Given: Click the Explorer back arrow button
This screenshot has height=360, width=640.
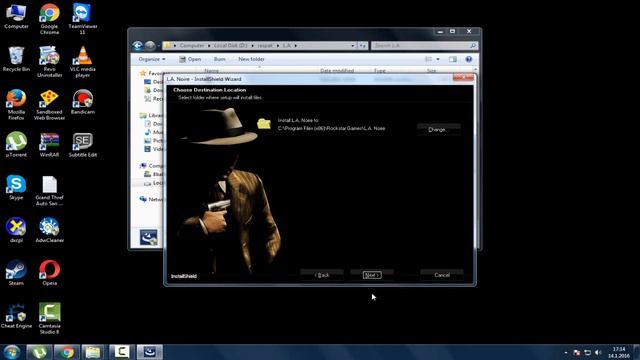Looking at the screenshot, I should point(138,45).
